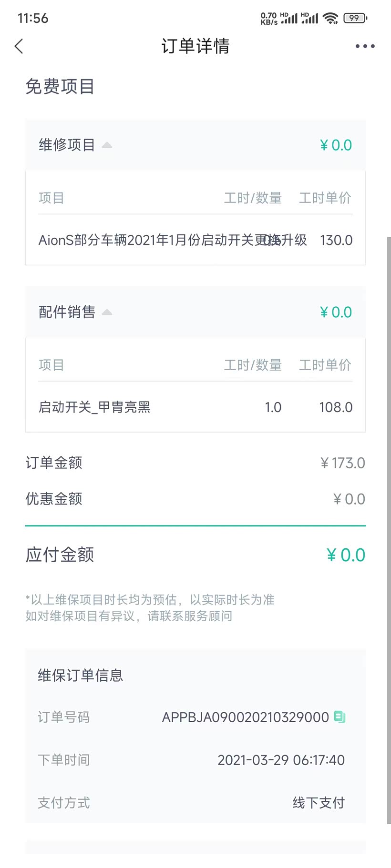Tap the 订单详情 page title
The image size is (391, 868).
(x=195, y=46)
